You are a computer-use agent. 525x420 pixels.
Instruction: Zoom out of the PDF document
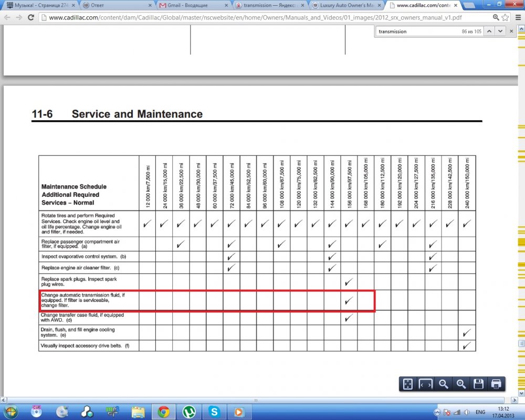pos(444,384)
